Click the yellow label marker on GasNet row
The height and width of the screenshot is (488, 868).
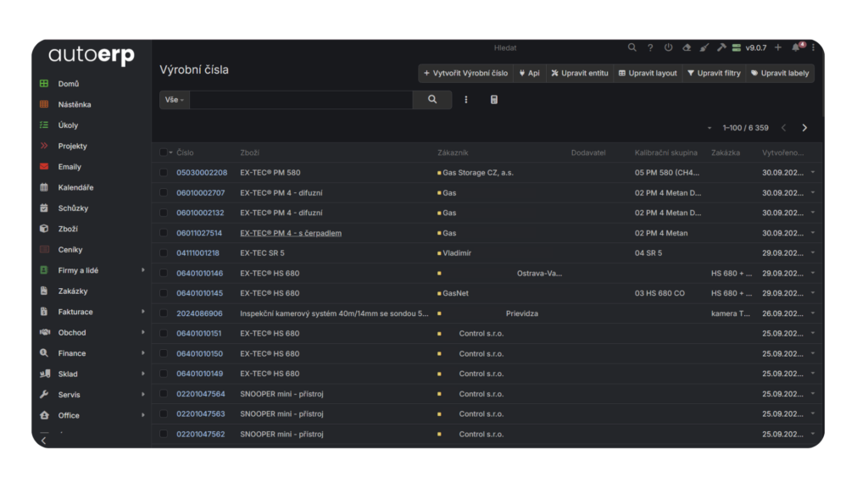pos(439,294)
